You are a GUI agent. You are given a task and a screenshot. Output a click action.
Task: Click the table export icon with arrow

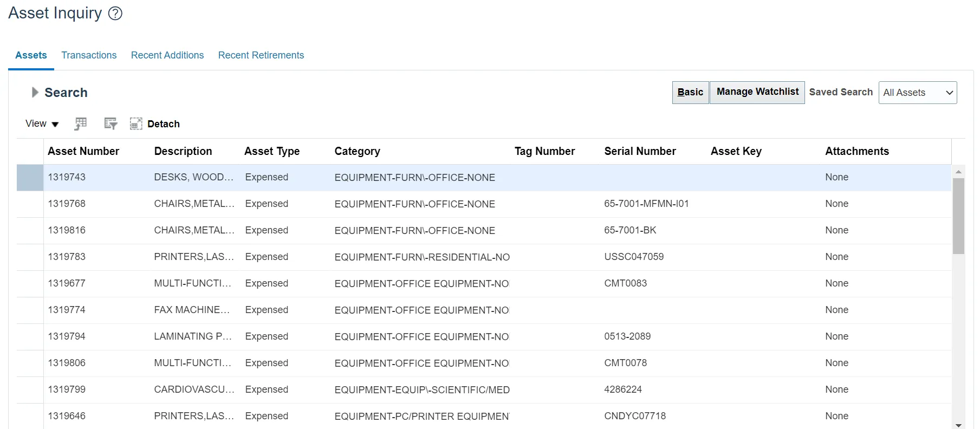pos(81,124)
